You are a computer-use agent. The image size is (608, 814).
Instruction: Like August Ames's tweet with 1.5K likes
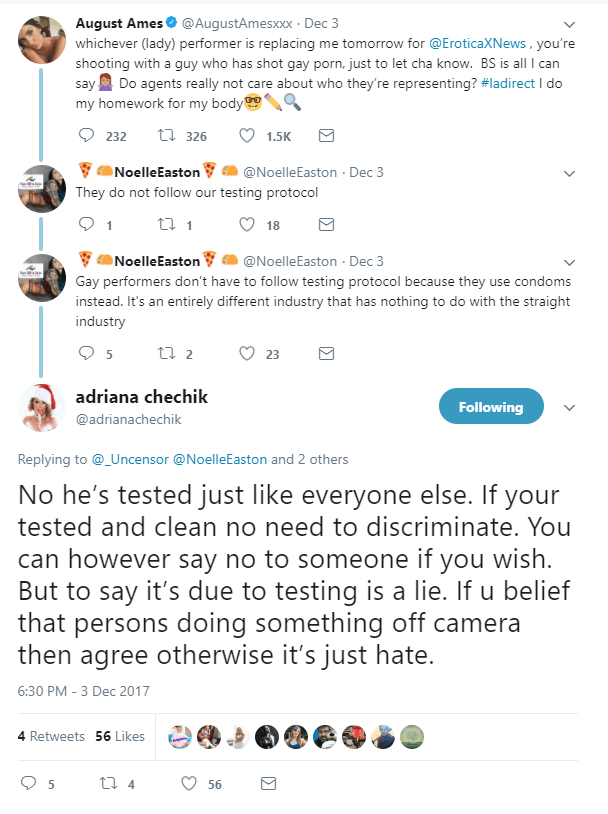tap(248, 135)
